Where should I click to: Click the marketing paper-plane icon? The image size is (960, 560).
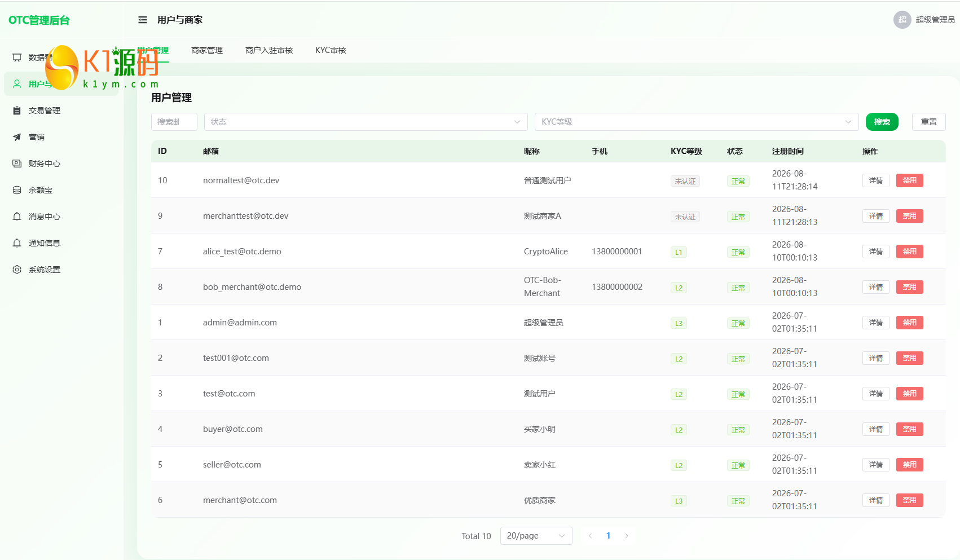click(x=17, y=137)
